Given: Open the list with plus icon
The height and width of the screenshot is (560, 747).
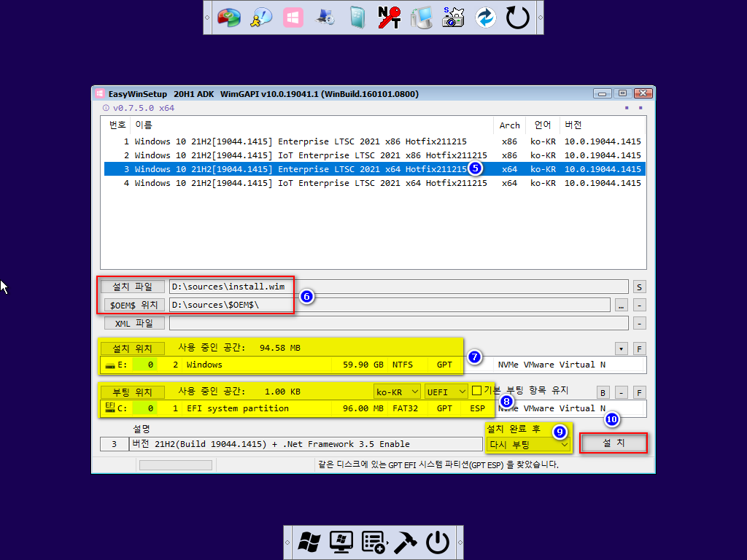Looking at the screenshot, I should [x=374, y=542].
